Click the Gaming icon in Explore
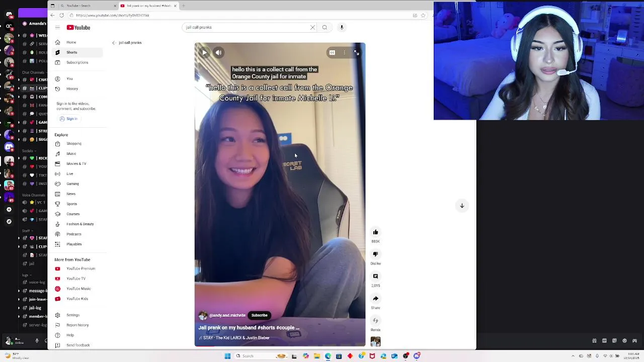The width and height of the screenshot is (644, 362). pos(57,184)
